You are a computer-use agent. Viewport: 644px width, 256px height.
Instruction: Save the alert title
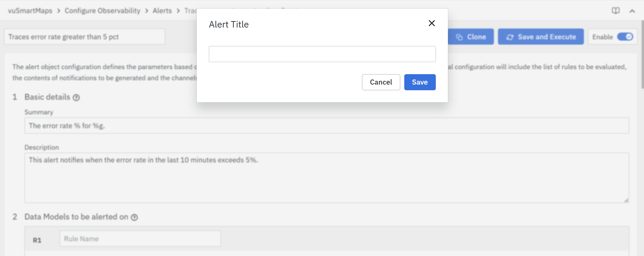point(420,82)
